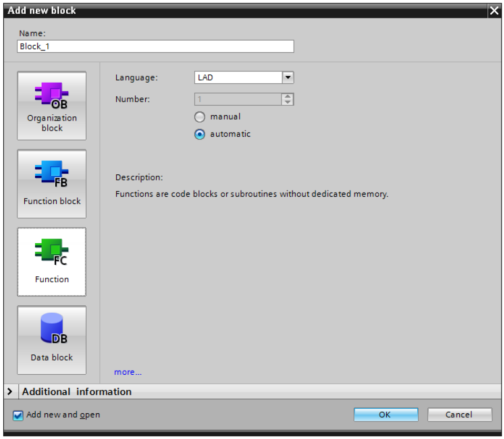This screenshot has width=504, height=439.
Task: Toggle the Add new and open checkbox
Action: (x=18, y=415)
